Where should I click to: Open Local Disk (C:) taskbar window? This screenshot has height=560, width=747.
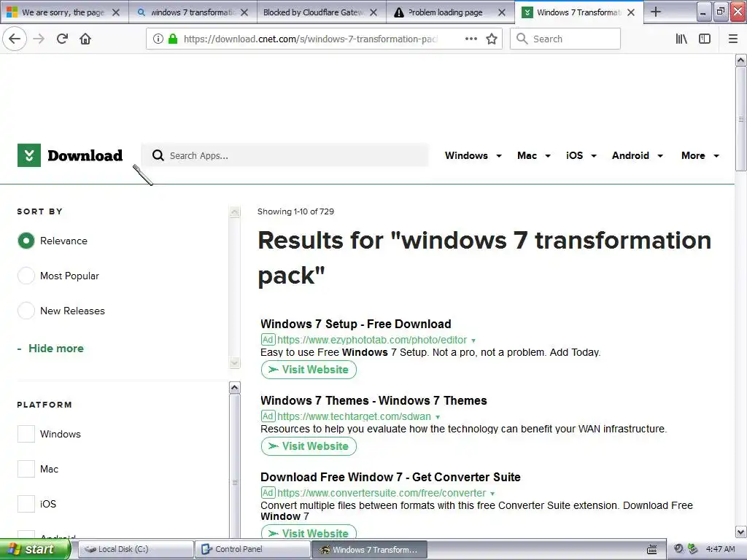pos(136,550)
